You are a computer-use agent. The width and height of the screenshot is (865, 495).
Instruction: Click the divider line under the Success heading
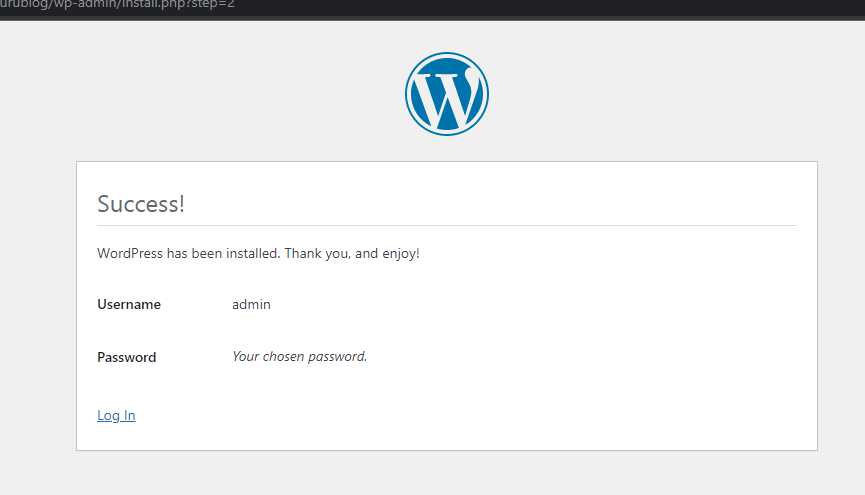point(446,226)
